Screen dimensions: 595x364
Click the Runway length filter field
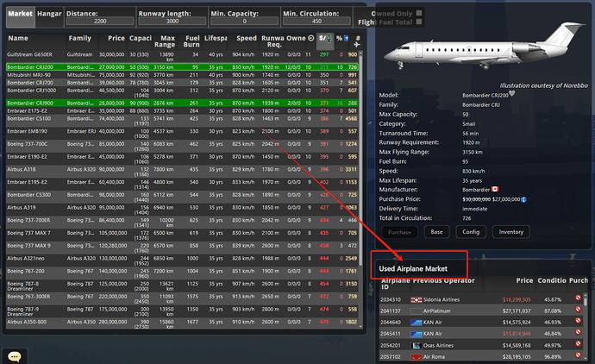(172, 22)
